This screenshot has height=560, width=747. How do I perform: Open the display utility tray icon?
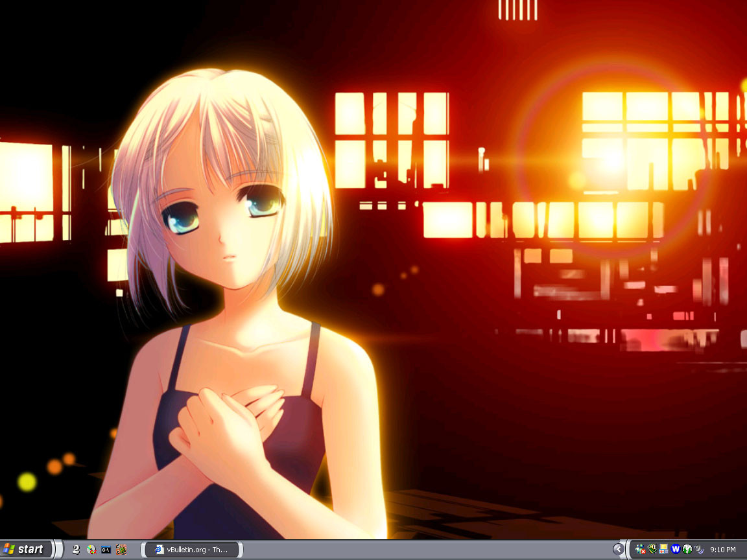tap(663, 550)
